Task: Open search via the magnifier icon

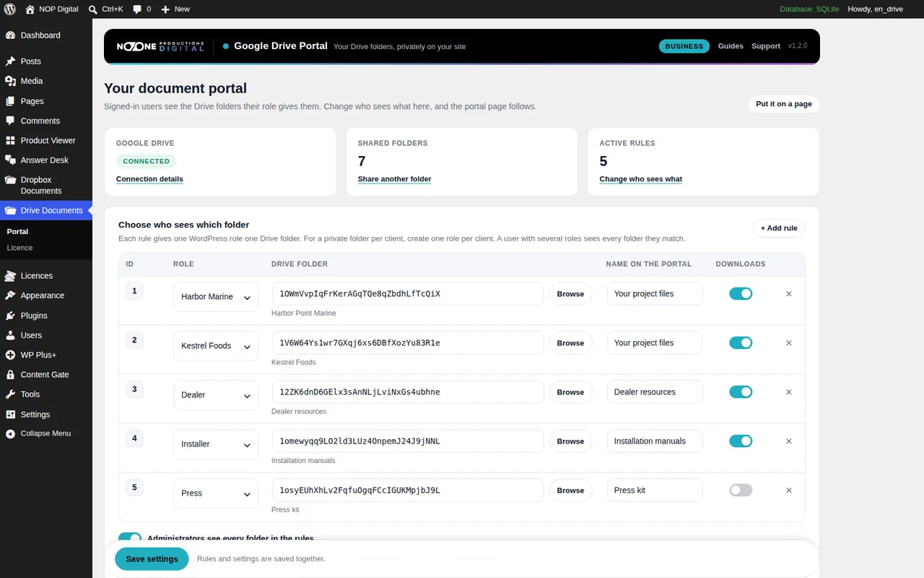Action: (93, 9)
